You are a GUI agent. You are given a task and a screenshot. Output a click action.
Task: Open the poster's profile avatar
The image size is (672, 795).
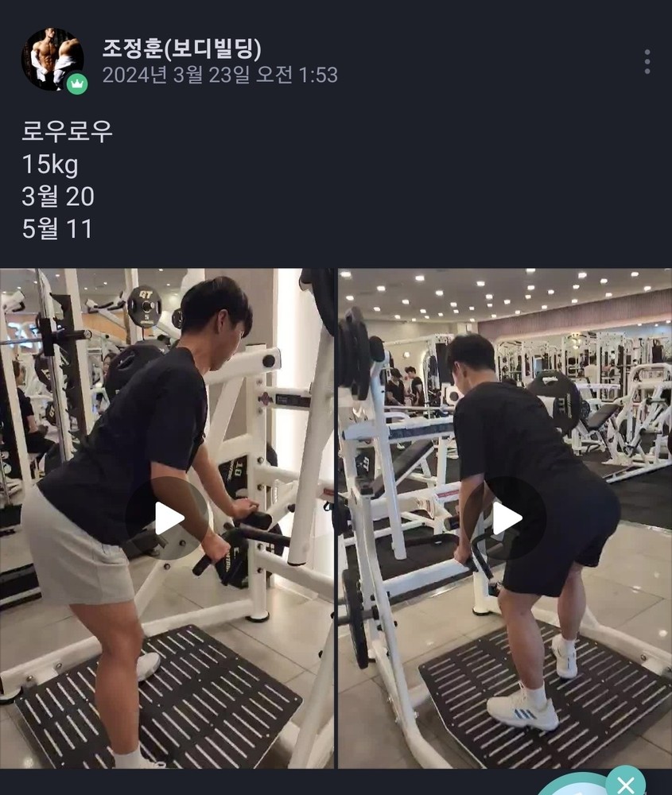pyautogui.click(x=52, y=60)
